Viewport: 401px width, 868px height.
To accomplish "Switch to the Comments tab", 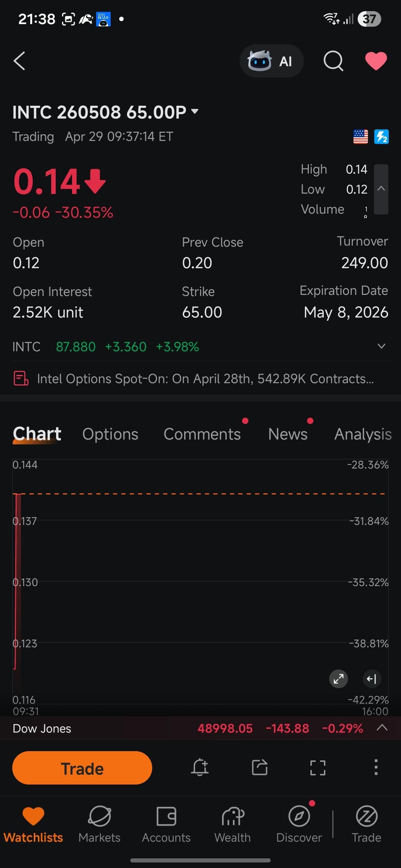I will (202, 434).
